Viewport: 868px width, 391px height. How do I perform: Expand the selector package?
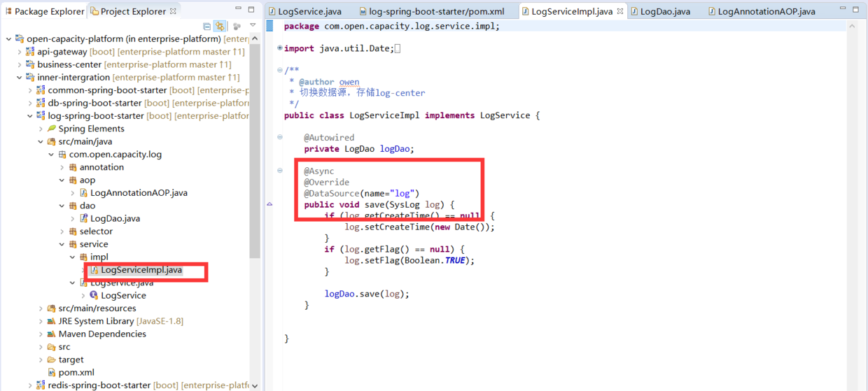pos(62,232)
